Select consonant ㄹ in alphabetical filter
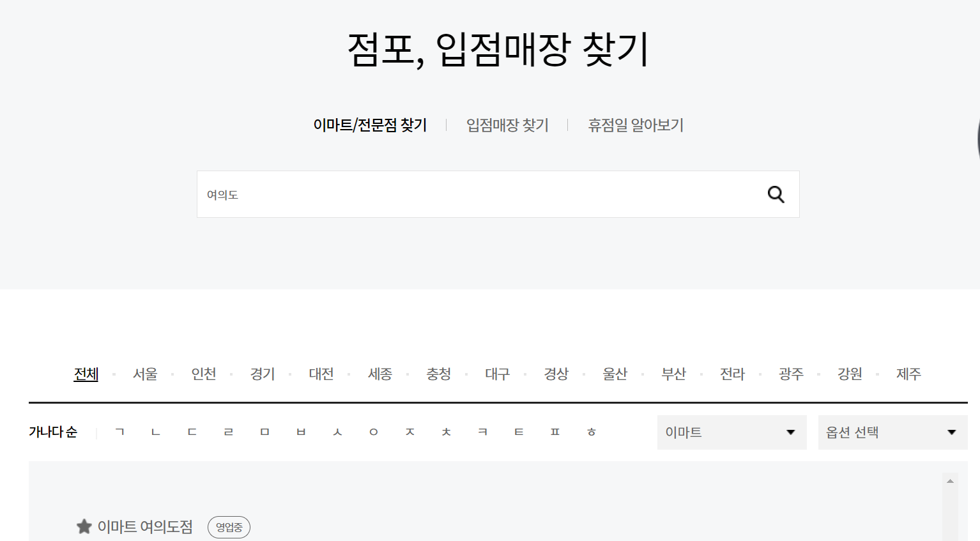Image resolution: width=980 pixels, height=541 pixels. (x=229, y=432)
